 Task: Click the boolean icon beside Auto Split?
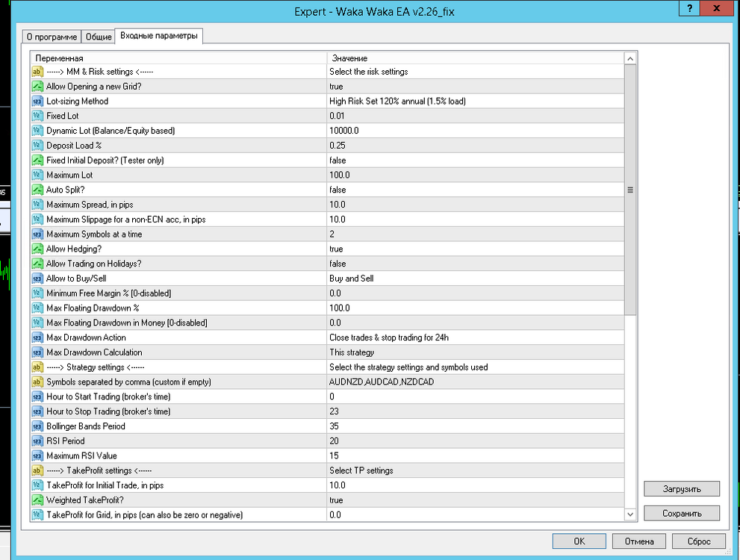point(37,190)
